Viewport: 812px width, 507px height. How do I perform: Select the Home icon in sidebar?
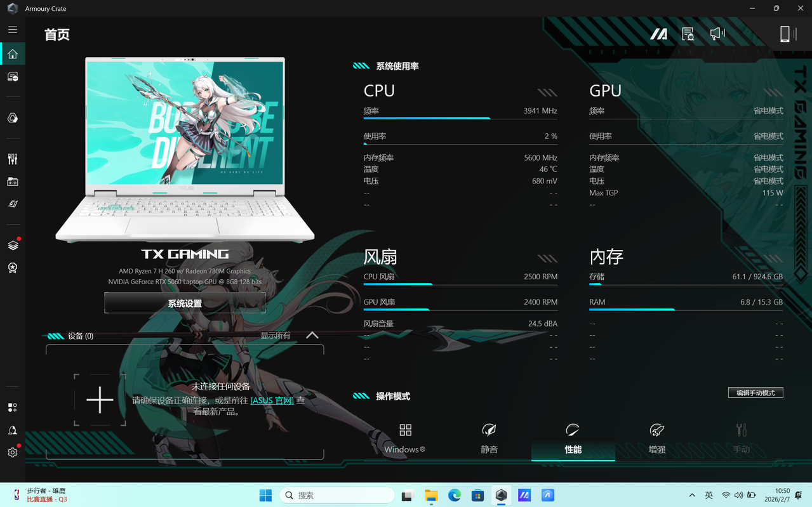13,54
